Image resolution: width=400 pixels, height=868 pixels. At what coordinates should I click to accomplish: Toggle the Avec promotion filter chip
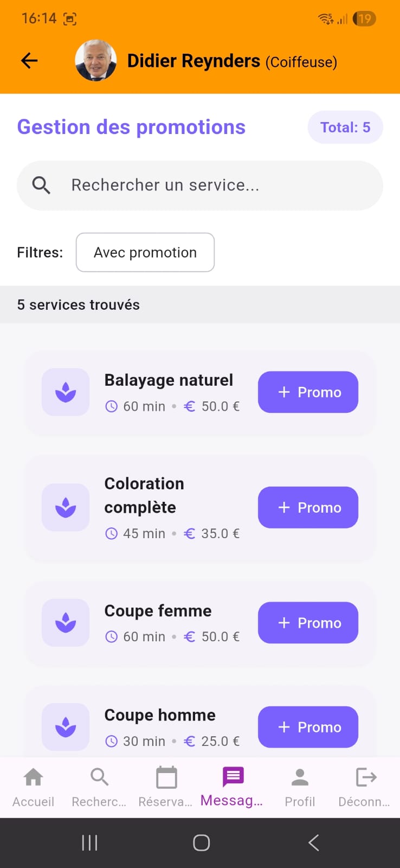[x=145, y=252]
